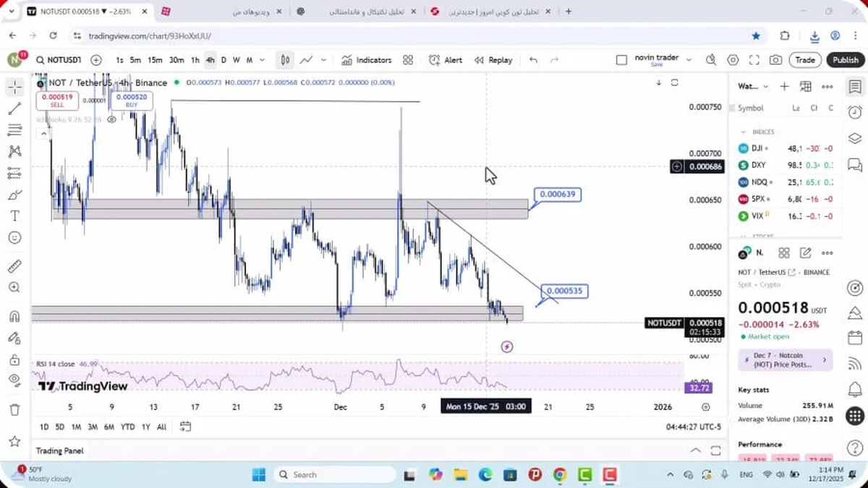The width and height of the screenshot is (868, 488).
Task: Select the Text annotation tool
Action: pos(14,216)
